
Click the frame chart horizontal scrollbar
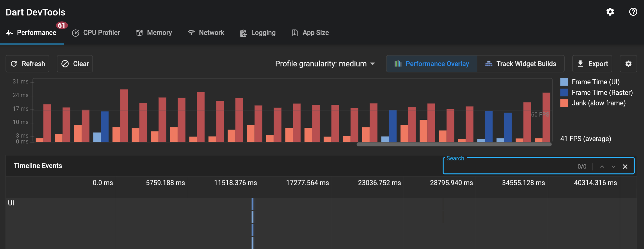point(454,144)
